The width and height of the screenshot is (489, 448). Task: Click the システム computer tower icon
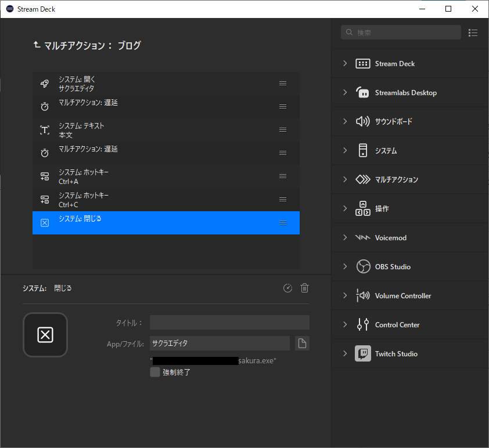click(x=363, y=150)
